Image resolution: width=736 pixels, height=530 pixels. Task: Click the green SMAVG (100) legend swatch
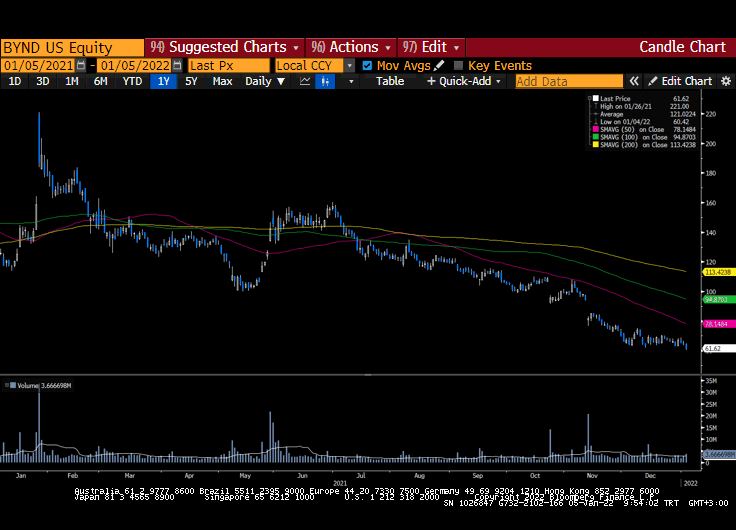point(596,137)
